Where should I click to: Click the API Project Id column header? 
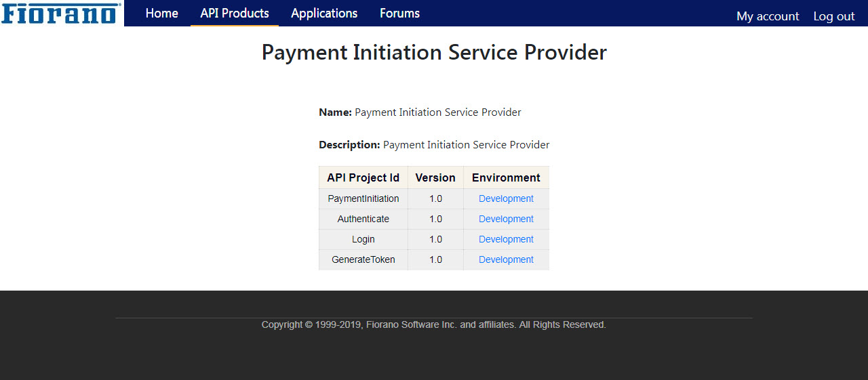tap(363, 177)
